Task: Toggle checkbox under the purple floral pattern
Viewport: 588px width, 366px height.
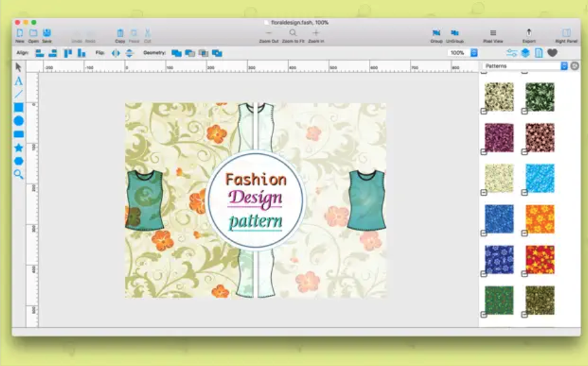Action: coord(483,151)
